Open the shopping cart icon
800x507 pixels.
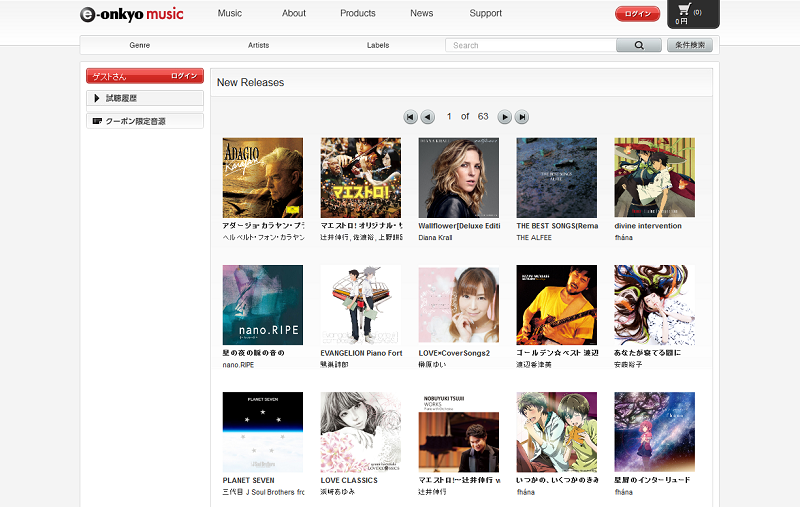click(684, 10)
